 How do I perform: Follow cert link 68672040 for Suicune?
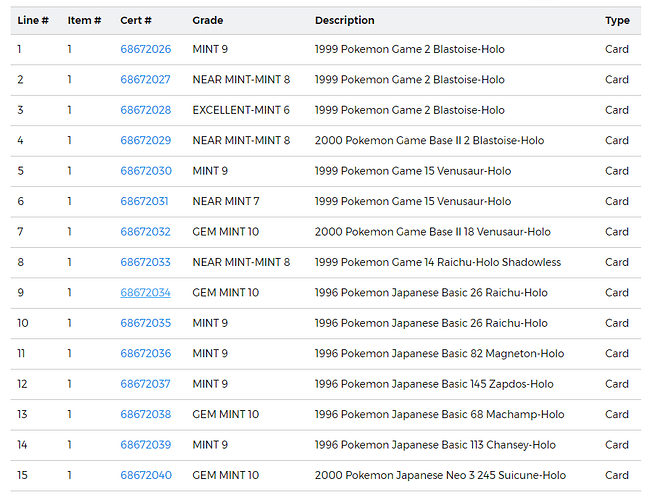tap(145, 476)
